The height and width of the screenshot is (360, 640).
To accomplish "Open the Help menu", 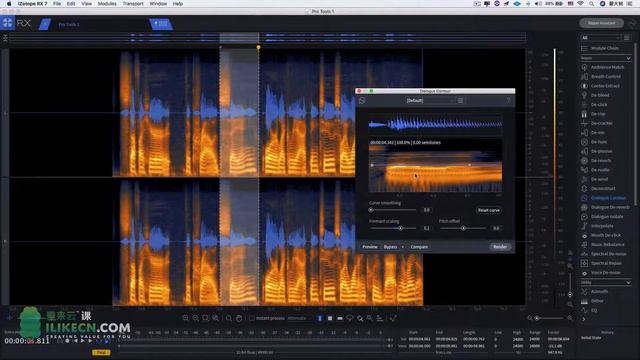I will click(x=178, y=4).
